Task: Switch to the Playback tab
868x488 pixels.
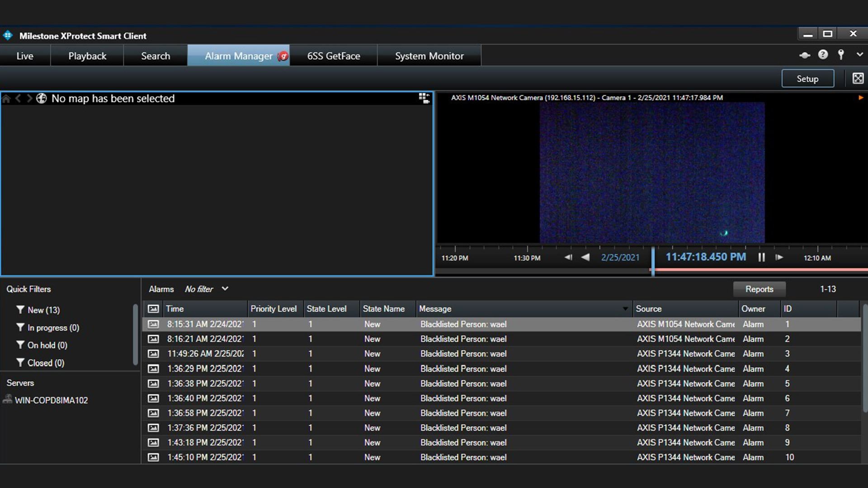Action: pyautogui.click(x=87, y=56)
